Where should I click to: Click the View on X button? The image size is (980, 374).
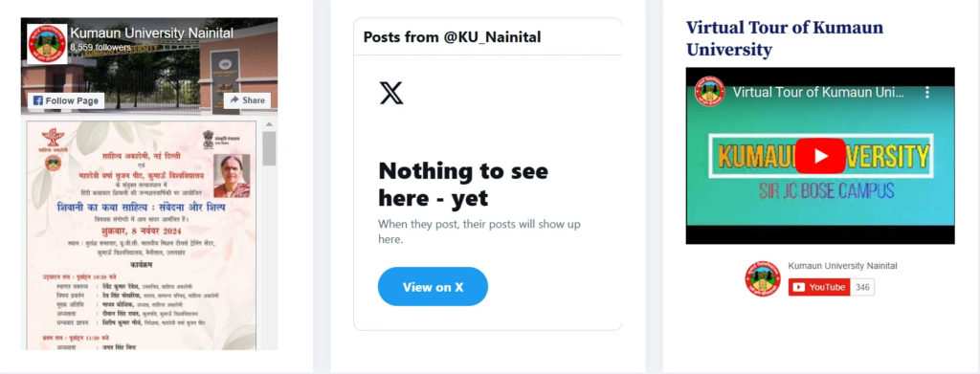tap(433, 287)
